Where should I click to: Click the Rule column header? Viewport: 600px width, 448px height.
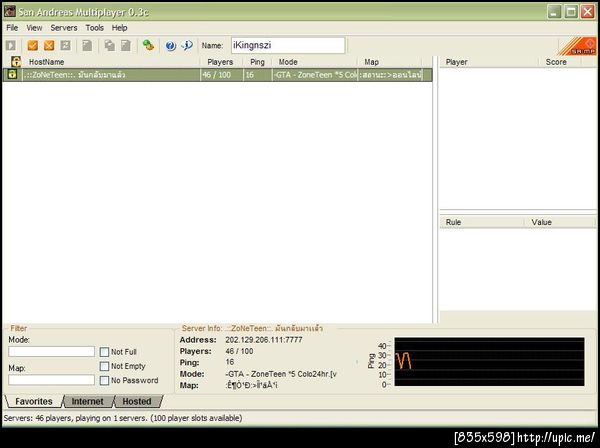481,222
